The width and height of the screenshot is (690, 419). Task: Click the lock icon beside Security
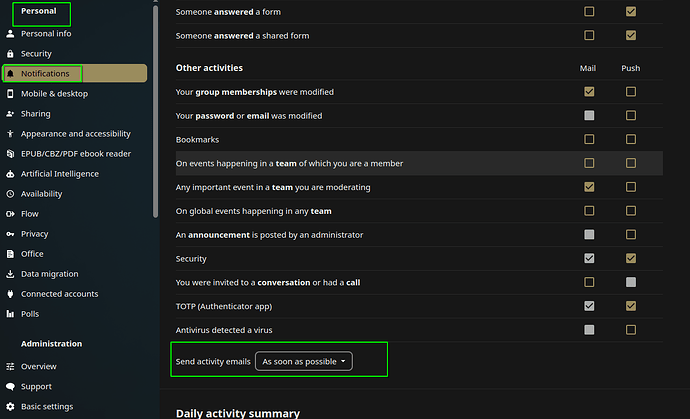point(10,54)
